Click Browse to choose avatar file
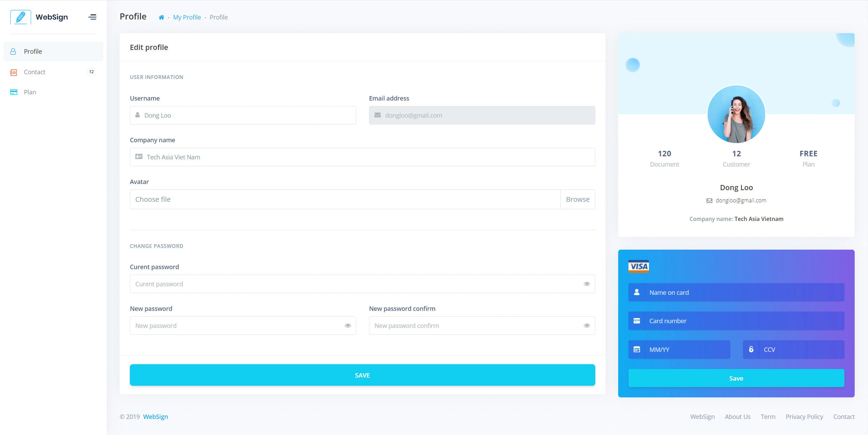The image size is (868, 435). [578, 199]
